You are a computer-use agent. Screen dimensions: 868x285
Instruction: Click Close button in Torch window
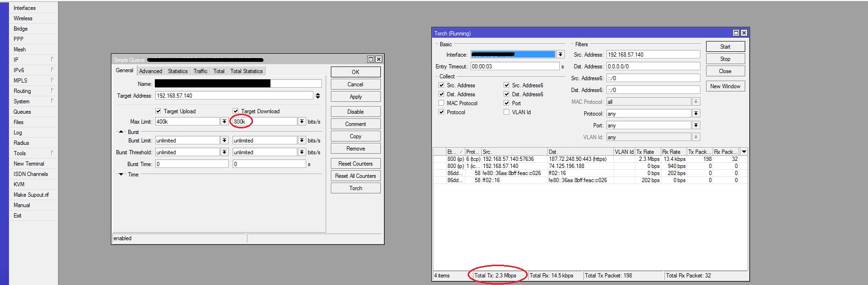725,71
